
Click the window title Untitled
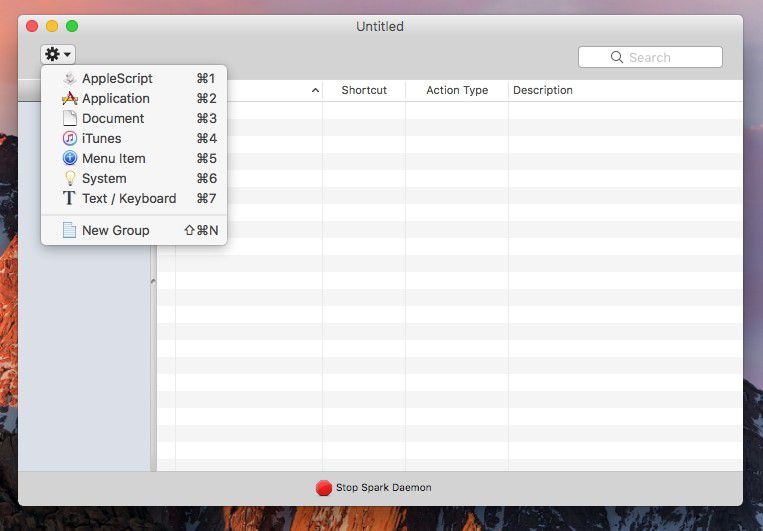tap(380, 26)
